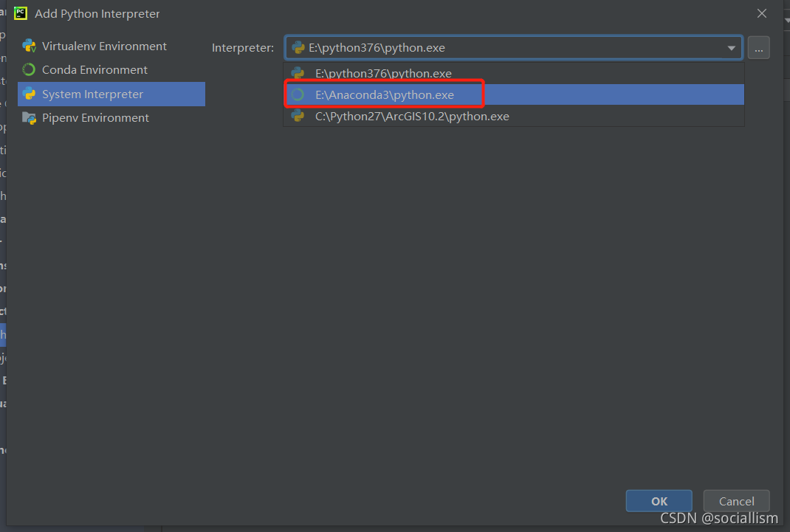Select Virtualenv Environment in the sidebar

(111, 46)
